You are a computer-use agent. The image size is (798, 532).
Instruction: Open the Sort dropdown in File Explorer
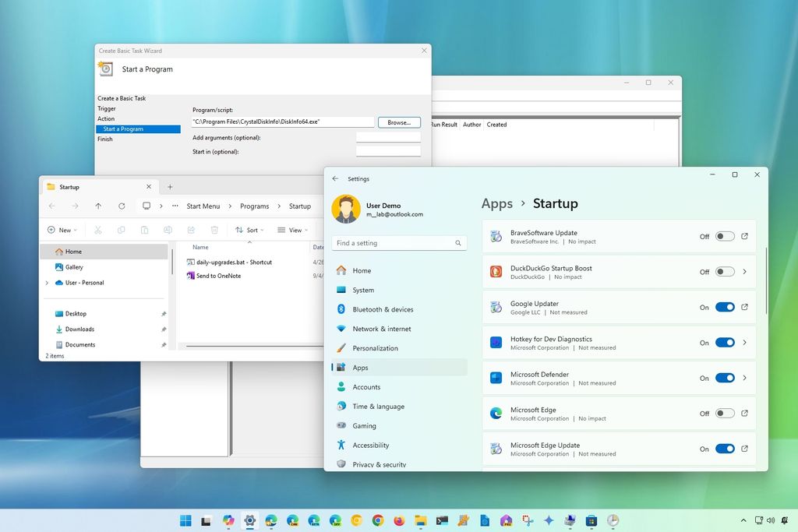(249, 230)
